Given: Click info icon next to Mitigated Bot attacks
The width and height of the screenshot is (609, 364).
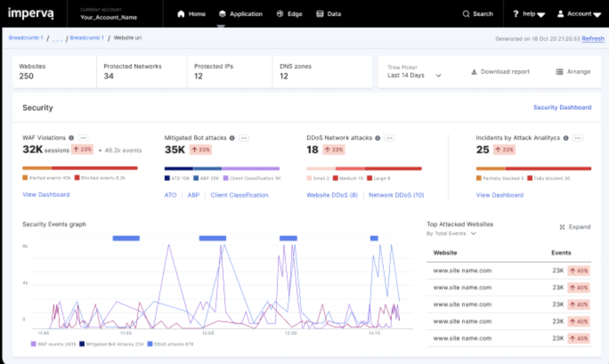Looking at the screenshot, I should 232,138.
